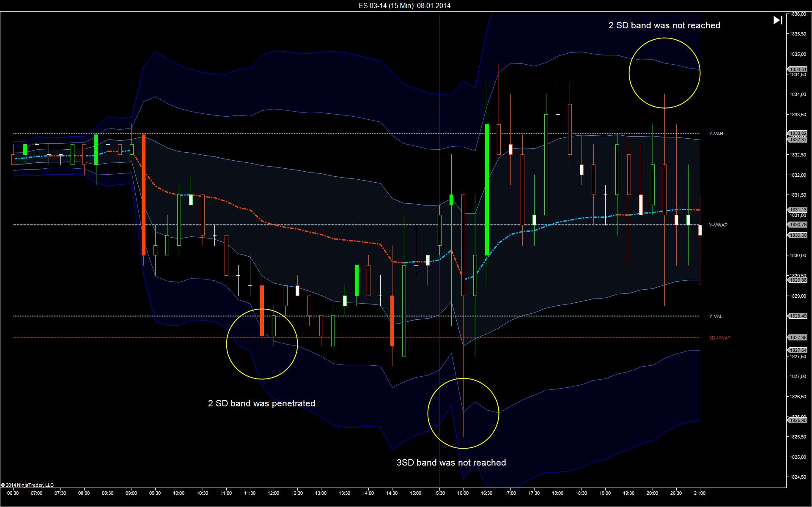Click the Y-VAH level label
The image size is (812, 507).
[x=716, y=134]
